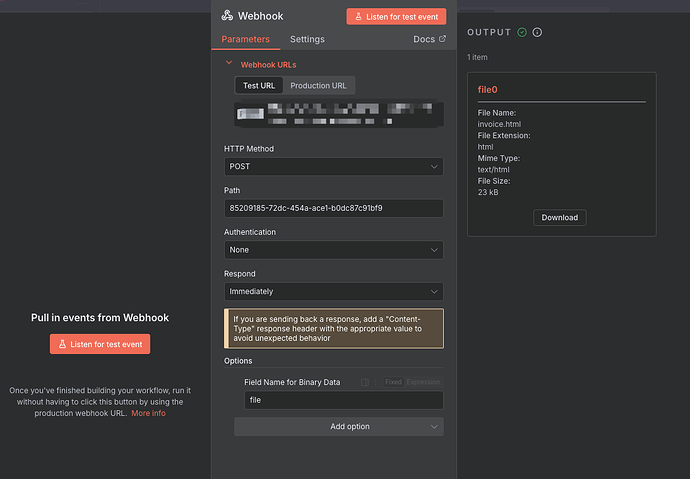The width and height of the screenshot is (690, 479).
Task: Click the Docs external link icon
Action: pos(442,40)
